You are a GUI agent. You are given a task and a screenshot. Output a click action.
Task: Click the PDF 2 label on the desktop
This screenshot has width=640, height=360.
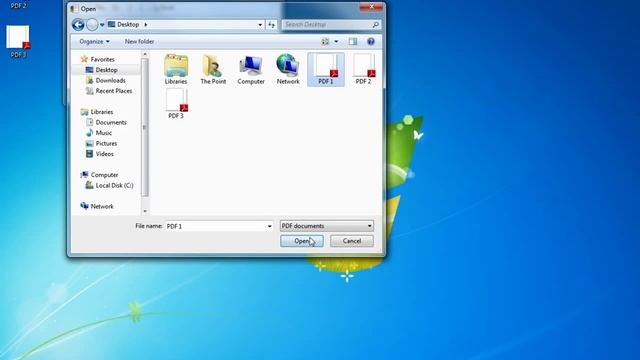click(18, 6)
